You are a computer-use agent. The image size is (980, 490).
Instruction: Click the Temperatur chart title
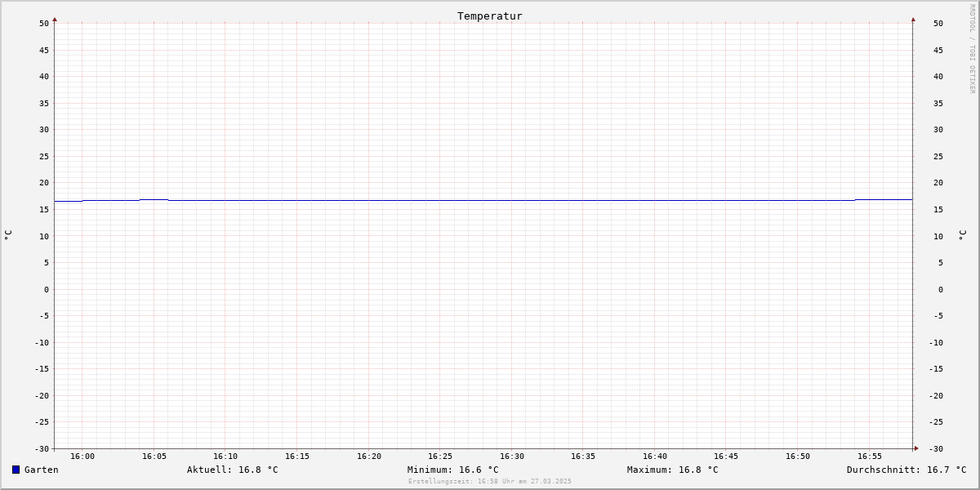(x=490, y=16)
